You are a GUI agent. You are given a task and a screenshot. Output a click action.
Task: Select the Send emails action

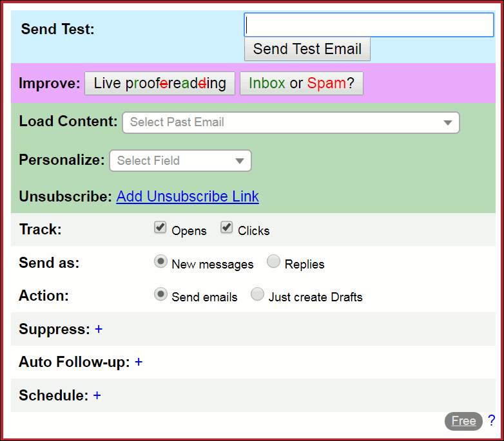160,294
